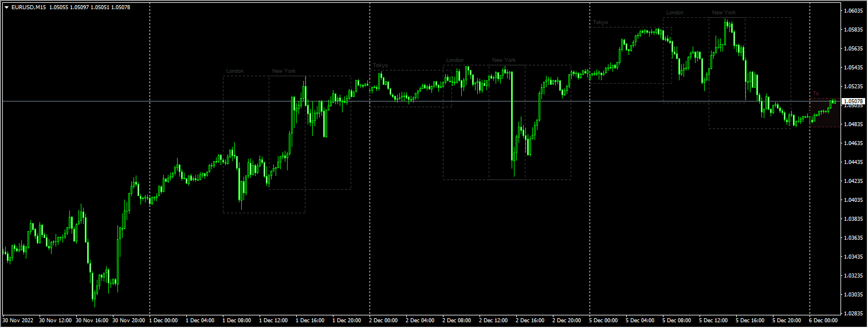Screen dimensions: 868x328
Task: Select the New York session label for 5 Dec
Action: [x=724, y=13]
